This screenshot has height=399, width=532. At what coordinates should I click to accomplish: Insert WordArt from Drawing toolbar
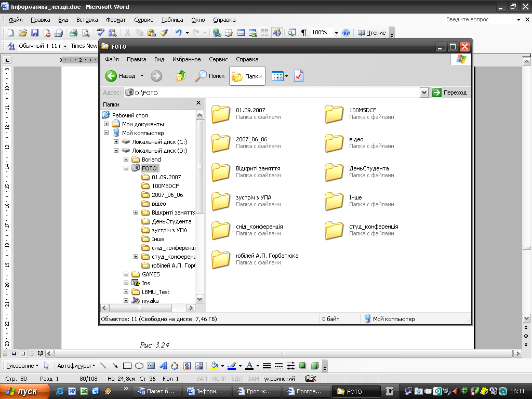(x=163, y=366)
